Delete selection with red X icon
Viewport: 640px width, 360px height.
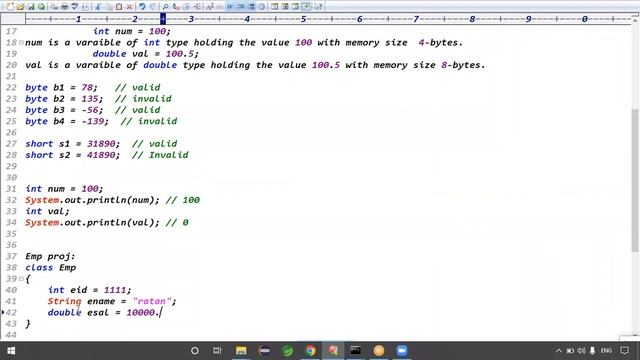tap(129, 7)
